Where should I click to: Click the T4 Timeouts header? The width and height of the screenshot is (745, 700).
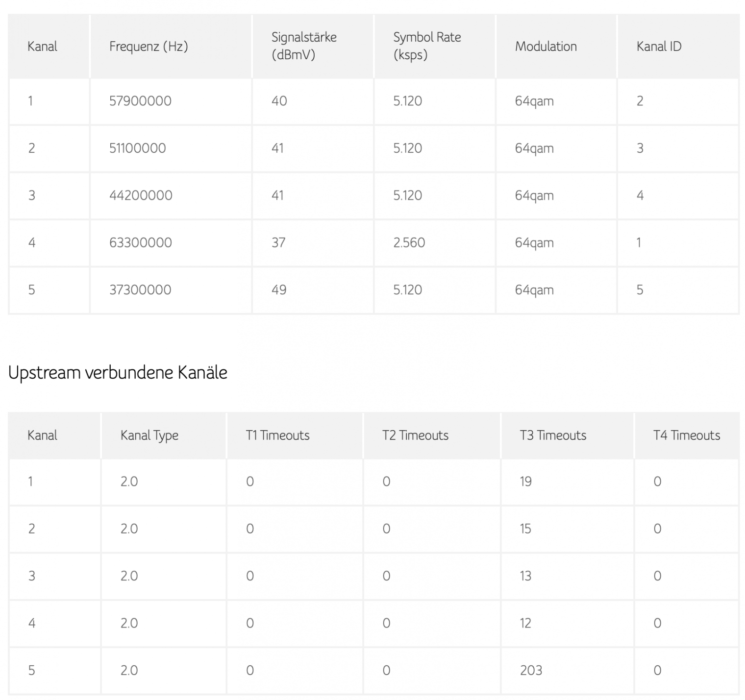[686, 435]
